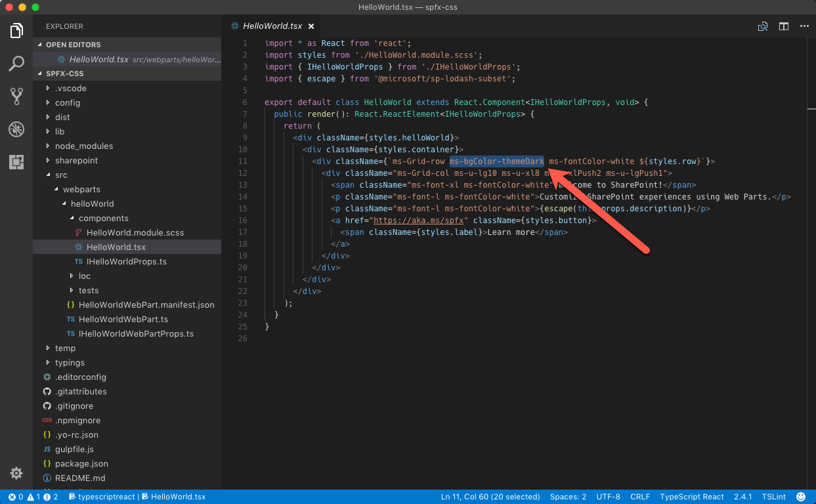Click the Extensions icon in the activity bar
Image resolution: width=816 pixels, height=504 pixels.
click(x=16, y=161)
